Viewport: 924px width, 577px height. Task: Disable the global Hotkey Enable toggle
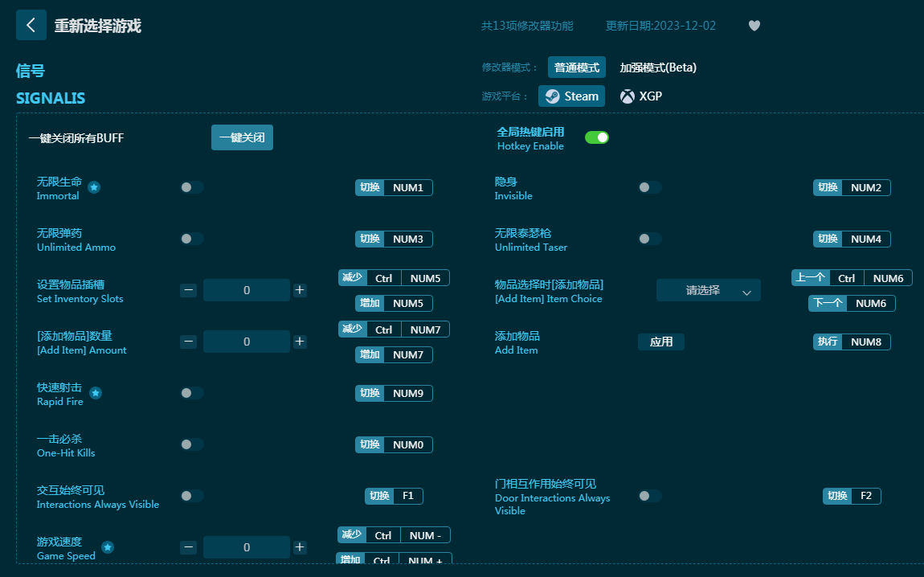[596, 137]
